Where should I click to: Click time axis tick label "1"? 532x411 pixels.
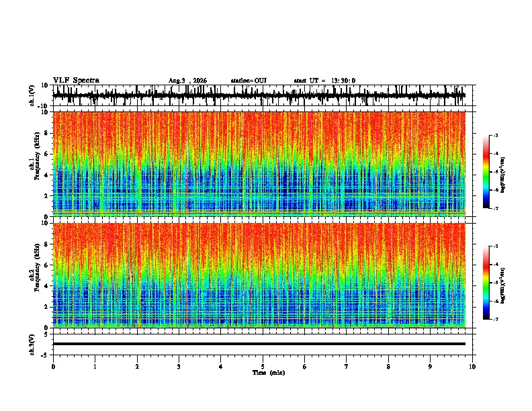[95, 367]
